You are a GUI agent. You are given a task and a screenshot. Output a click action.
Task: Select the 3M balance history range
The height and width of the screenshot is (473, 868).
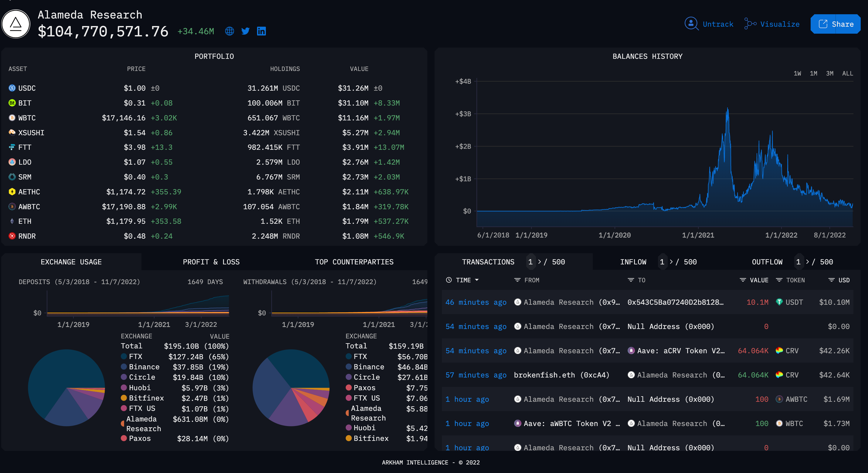point(829,73)
